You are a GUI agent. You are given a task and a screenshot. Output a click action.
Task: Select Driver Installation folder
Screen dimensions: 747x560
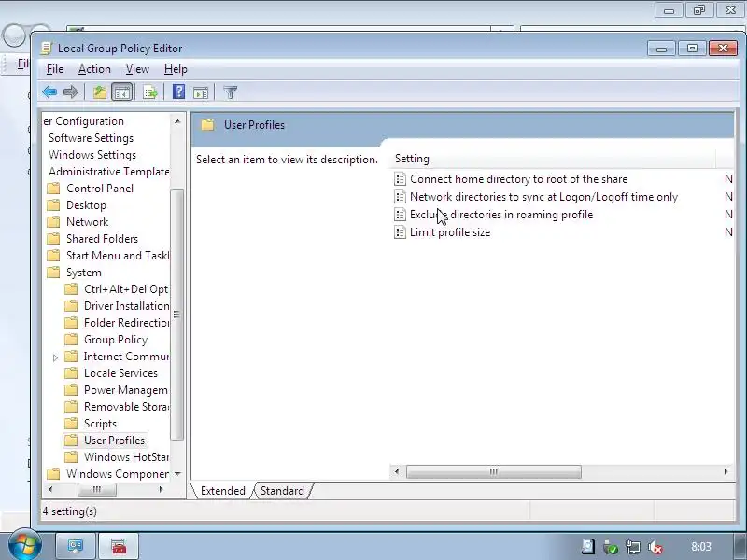pyautogui.click(x=127, y=306)
